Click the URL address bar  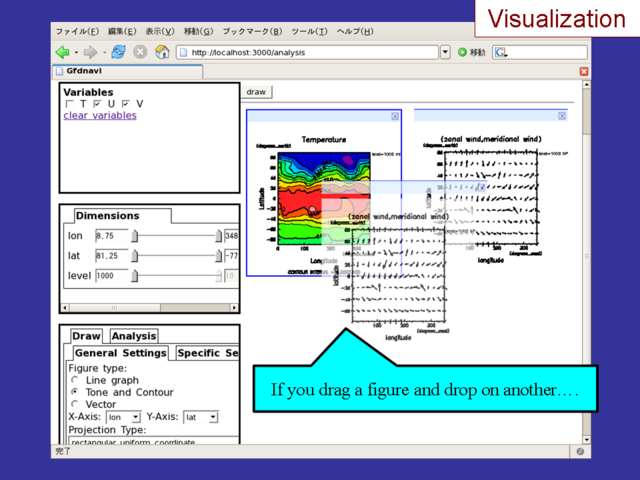pyautogui.click(x=307, y=52)
